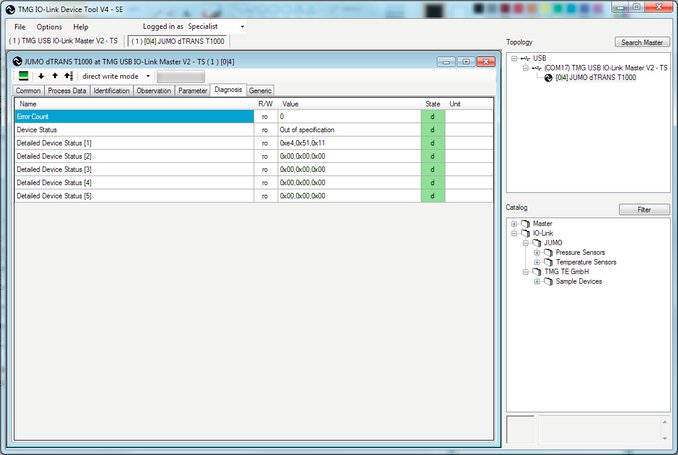678x455 pixels.
Task: Collapse the COM17 master node in Topology
Action: (525, 68)
